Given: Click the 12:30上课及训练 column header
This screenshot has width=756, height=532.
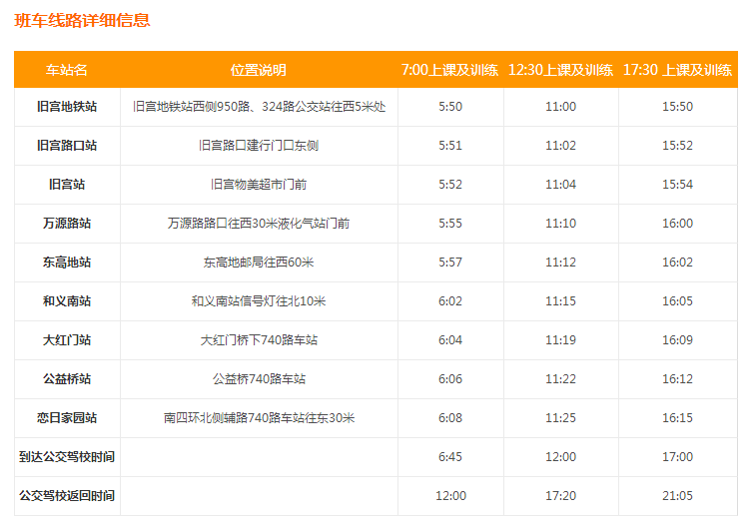Looking at the screenshot, I should click(x=560, y=70).
